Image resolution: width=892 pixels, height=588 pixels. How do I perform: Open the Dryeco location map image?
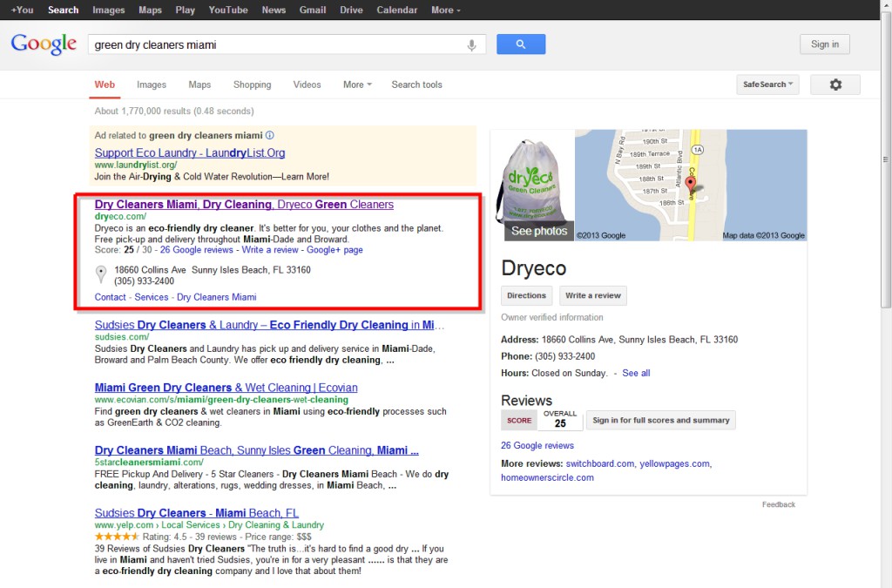[x=691, y=185]
